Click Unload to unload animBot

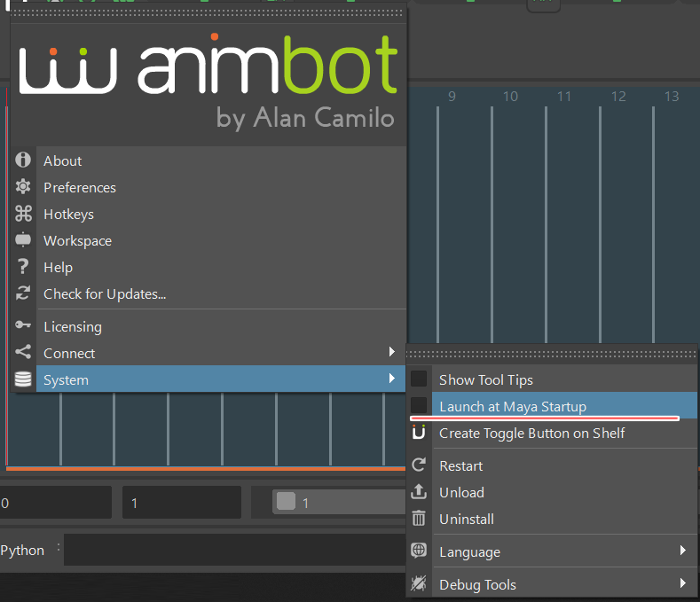pyautogui.click(x=461, y=492)
